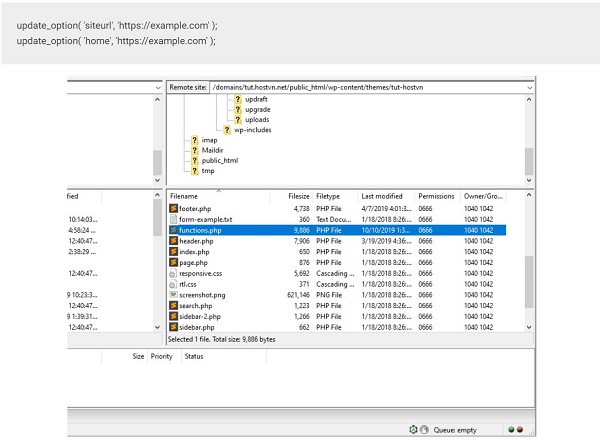Click the page.php file icon
Screen dimensions: 600x441
173,262
